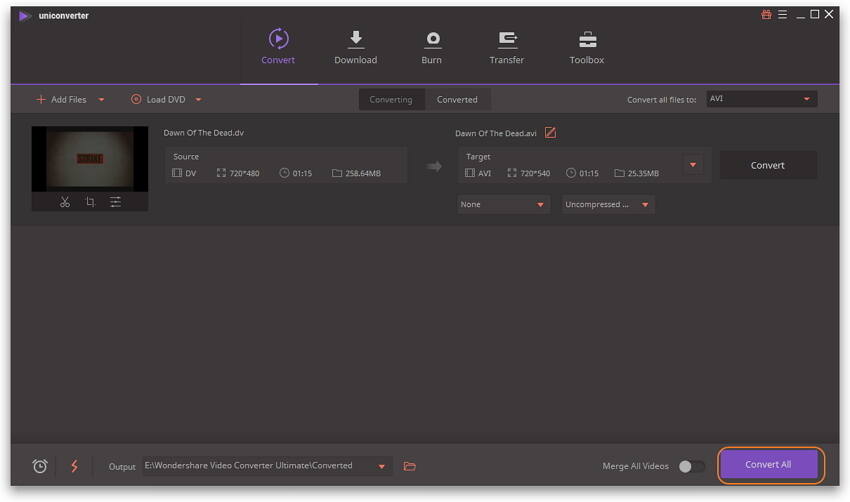
Task: Open the output folder icon
Action: click(410, 466)
